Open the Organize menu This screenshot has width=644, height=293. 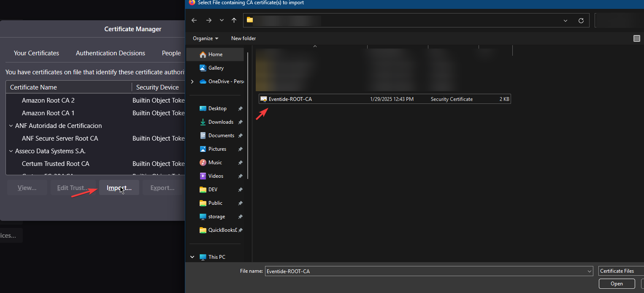(206, 38)
